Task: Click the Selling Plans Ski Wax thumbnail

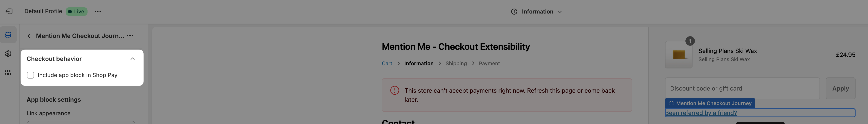Action: (x=679, y=54)
